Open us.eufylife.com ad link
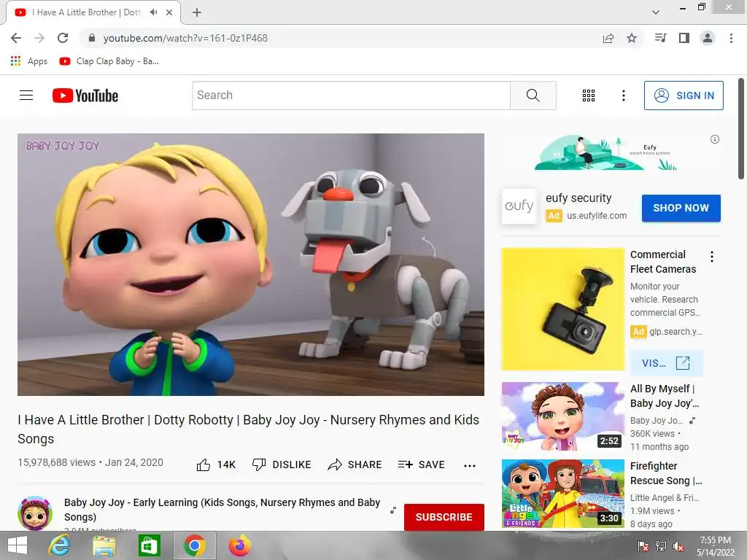This screenshot has width=747, height=560. coord(597,216)
